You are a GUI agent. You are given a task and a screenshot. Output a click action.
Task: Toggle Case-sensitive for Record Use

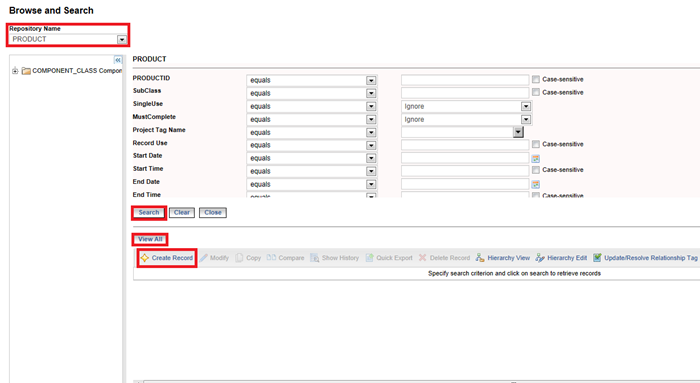(536, 144)
